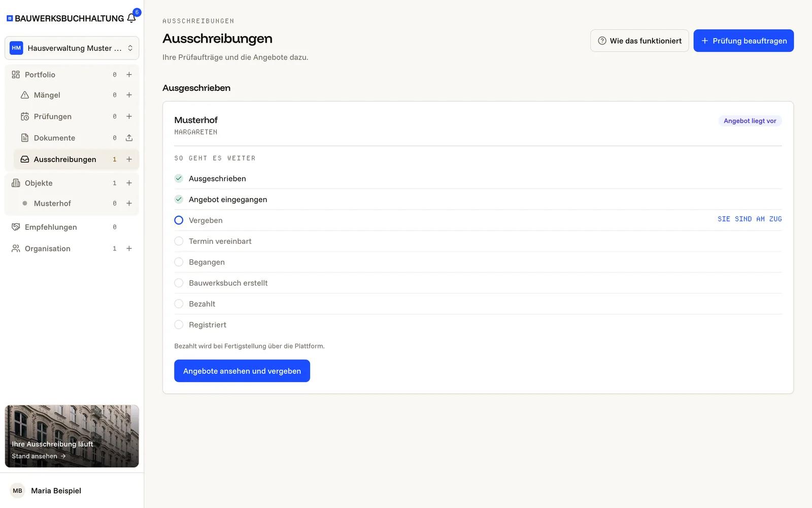Upload a document via Dokumente upload icon
The image size is (812, 508).
click(129, 138)
